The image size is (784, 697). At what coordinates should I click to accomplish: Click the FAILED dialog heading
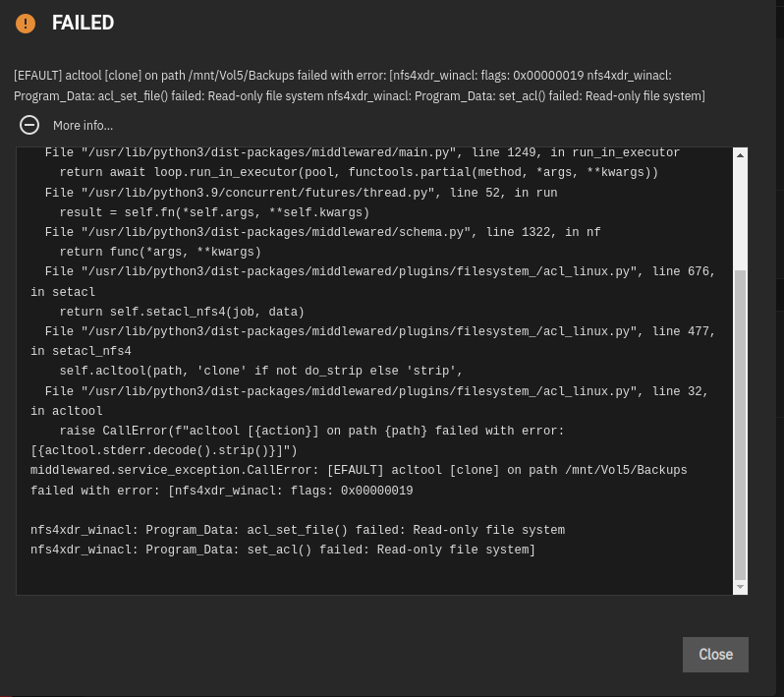(83, 23)
